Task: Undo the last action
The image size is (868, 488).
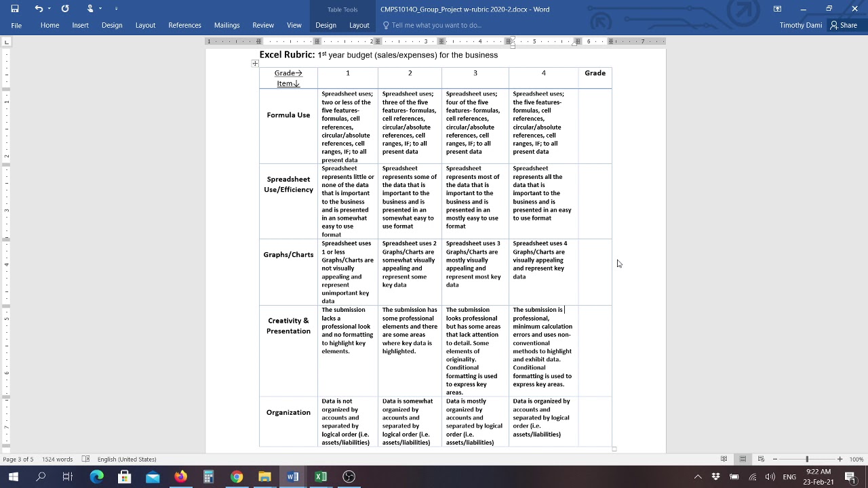Action: point(39,9)
